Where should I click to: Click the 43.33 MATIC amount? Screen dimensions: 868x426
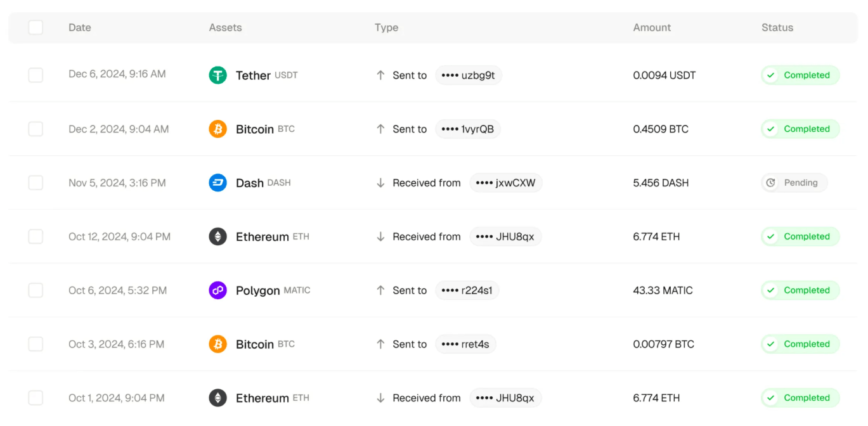pos(663,290)
